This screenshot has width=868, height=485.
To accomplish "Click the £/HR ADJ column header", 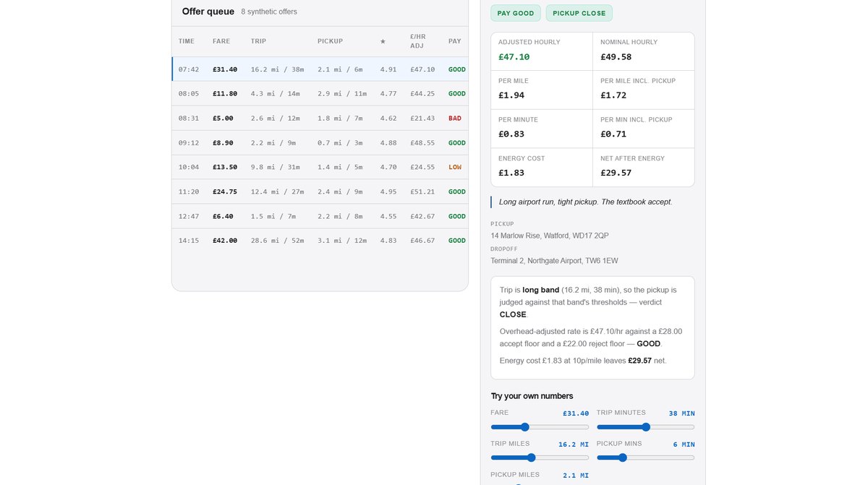I will point(418,41).
